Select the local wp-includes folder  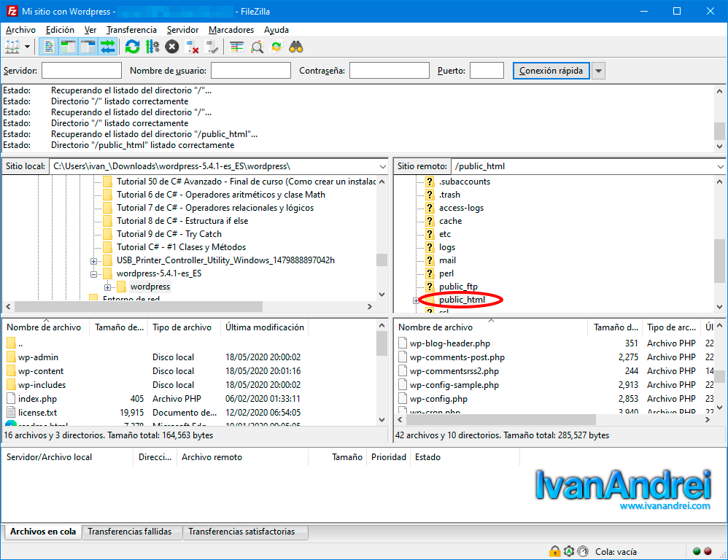42,385
